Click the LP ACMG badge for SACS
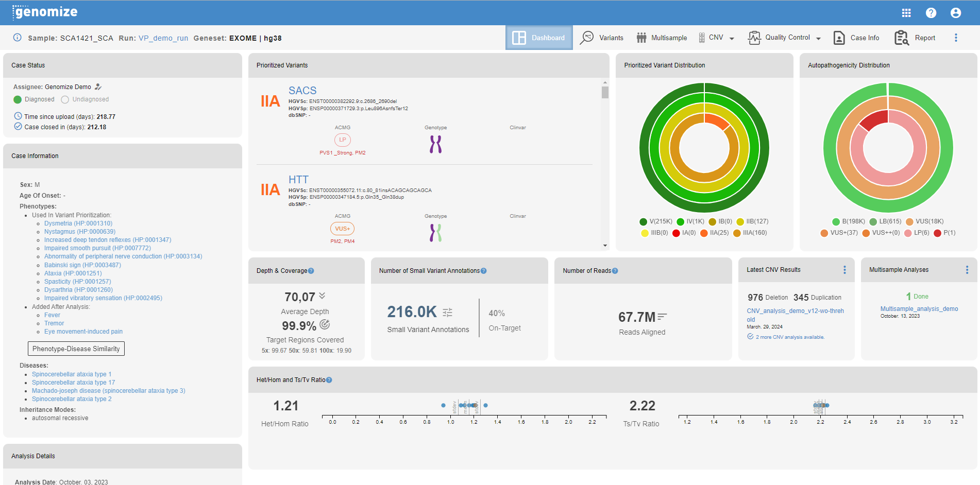The width and height of the screenshot is (980, 485). point(343,140)
